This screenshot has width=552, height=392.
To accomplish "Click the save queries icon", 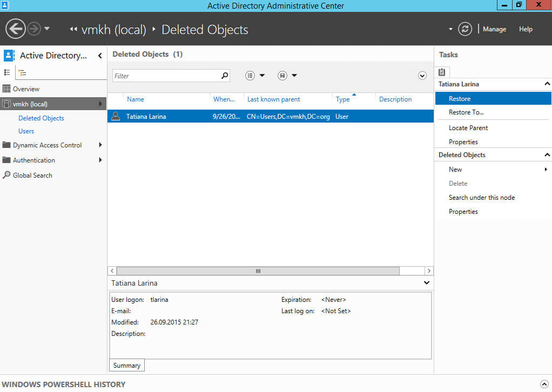I will (282, 75).
